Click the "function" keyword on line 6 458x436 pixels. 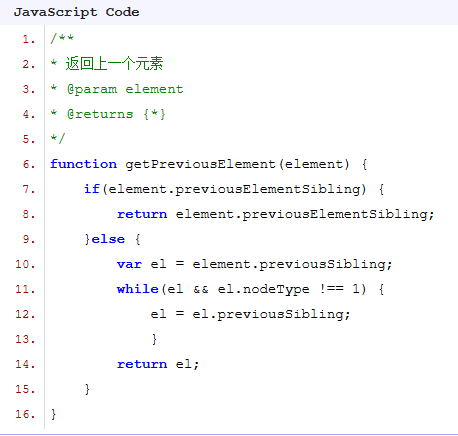(x=83, y=164)
